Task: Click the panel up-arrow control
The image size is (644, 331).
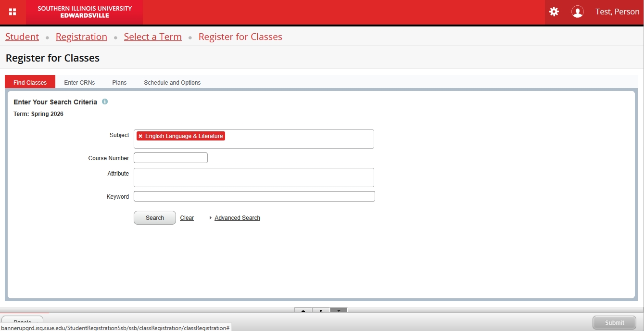Action: pyautogui.click(x=303, y=310)
